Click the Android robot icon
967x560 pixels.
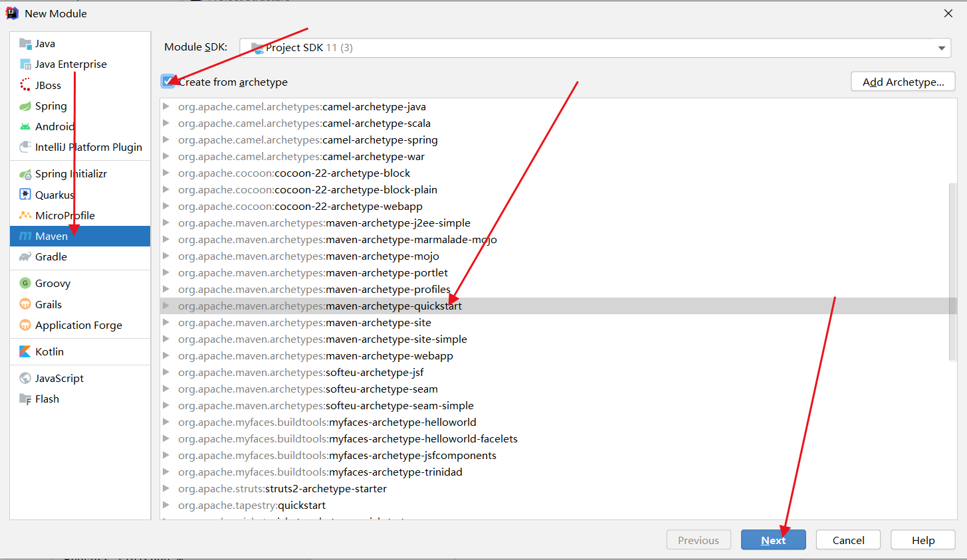tap(25, 127)
